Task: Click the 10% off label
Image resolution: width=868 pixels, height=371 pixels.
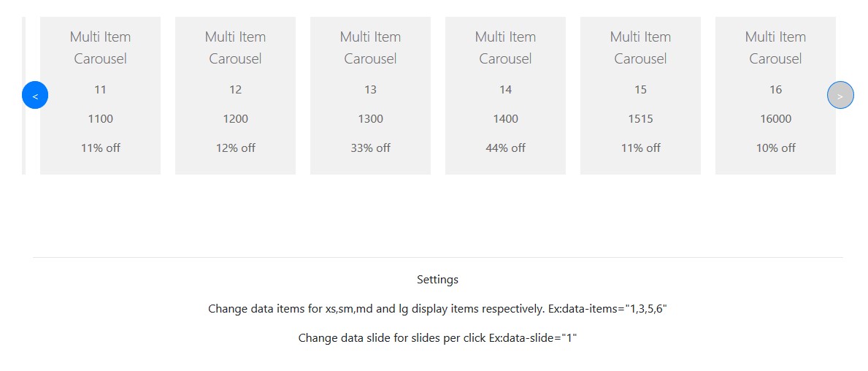Action: click(x=775, y=148)
